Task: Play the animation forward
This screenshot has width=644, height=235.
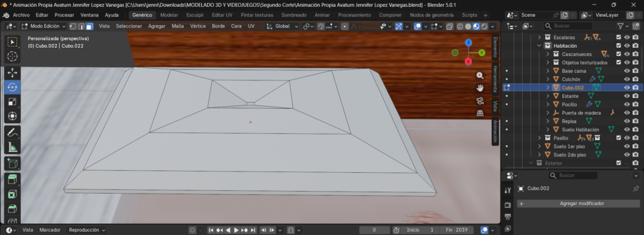Action: pyautogui.click(x=236, y=230)
